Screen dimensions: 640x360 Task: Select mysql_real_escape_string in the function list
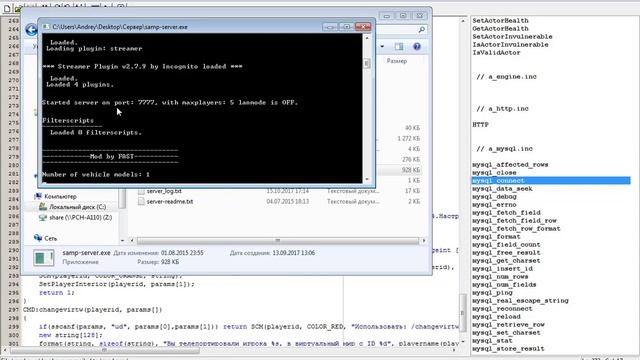click(x=520, y=300)
